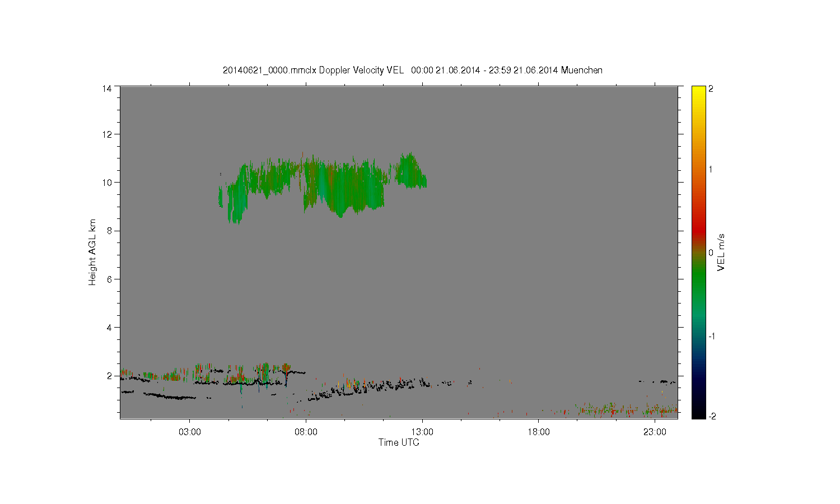Click the 'Time UTC' x-axis label
This screenshot has height=504, width=840.
(x=399, y=442)
